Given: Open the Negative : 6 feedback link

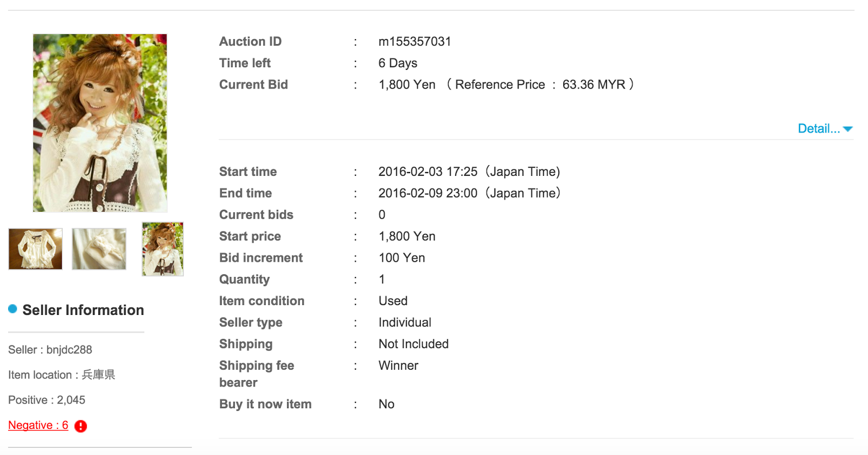Looking at the screenshot, I should [38, 425].
